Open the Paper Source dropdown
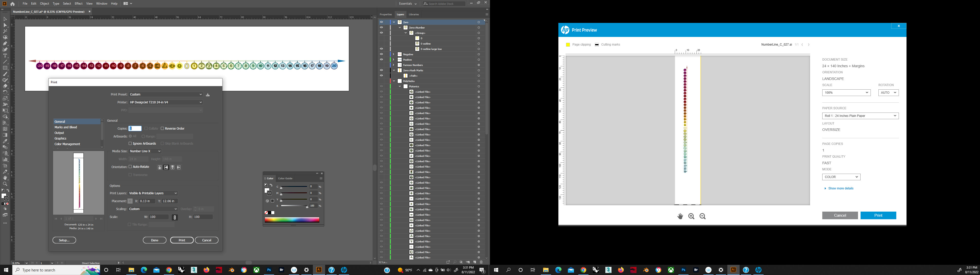980x275 pixels. tap(860, 116)
